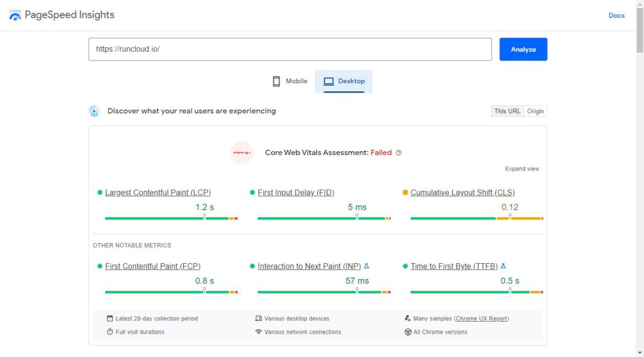The height and width of the screenshot is (357, 644).
Task: Open the Docs link
Action: click(616, 15)
